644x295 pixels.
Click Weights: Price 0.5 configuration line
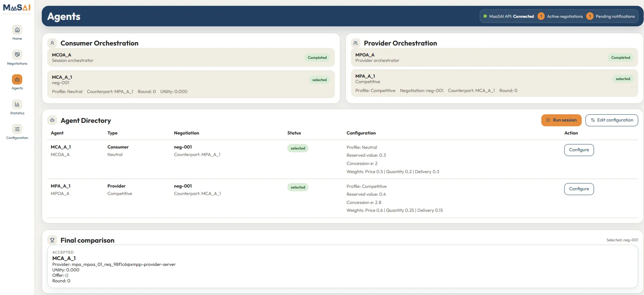[393, 172]
